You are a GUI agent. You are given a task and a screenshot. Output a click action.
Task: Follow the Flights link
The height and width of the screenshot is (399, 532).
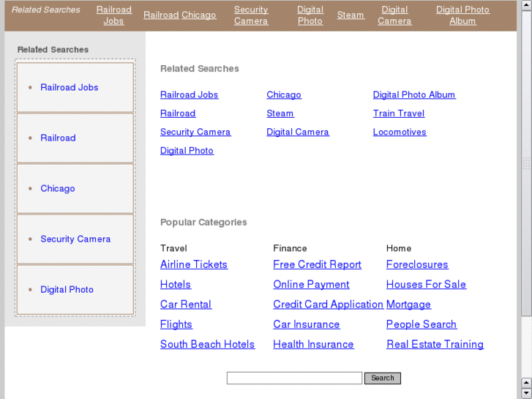(x=176, y=324)
